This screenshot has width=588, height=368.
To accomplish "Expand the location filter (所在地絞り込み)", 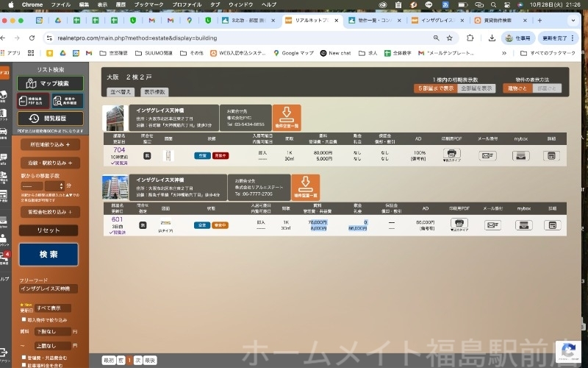I will coord(50,144).
